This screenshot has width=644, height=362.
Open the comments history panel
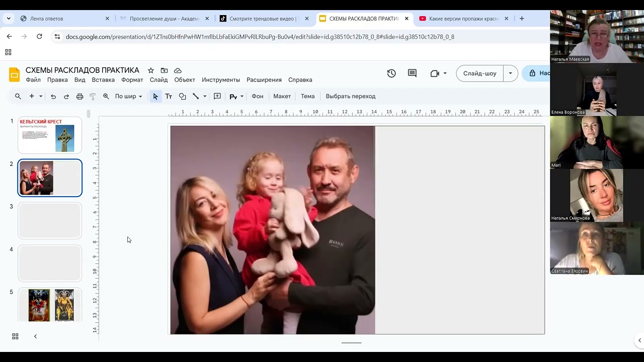point(412,73)
